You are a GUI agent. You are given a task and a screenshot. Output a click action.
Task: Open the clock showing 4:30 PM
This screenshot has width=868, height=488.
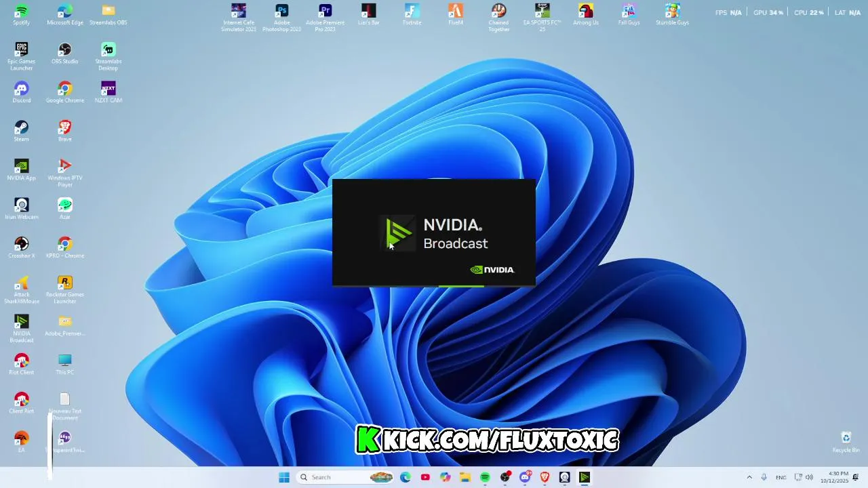834,477
